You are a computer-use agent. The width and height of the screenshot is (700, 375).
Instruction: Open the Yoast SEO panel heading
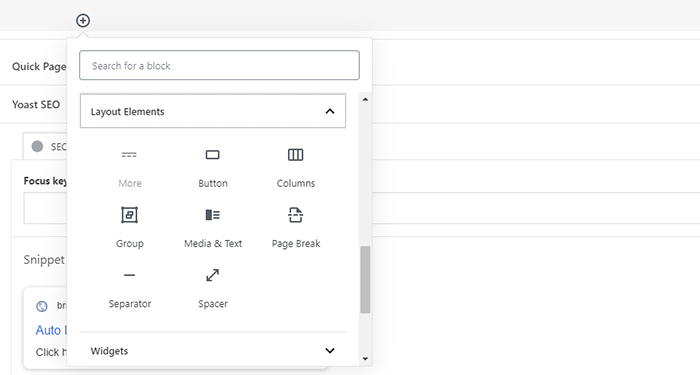pyautogui.click(x=36, y=104)
